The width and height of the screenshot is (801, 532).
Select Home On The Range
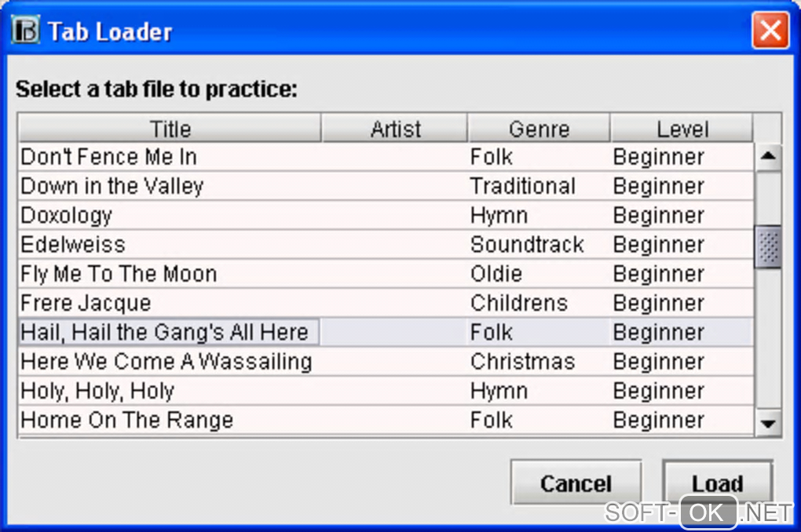(127, 420)
